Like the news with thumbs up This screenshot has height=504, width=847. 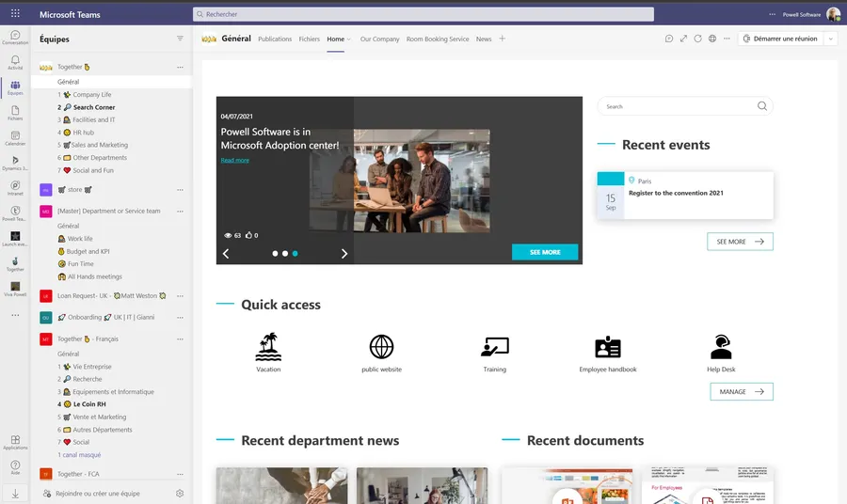[251, 235]
